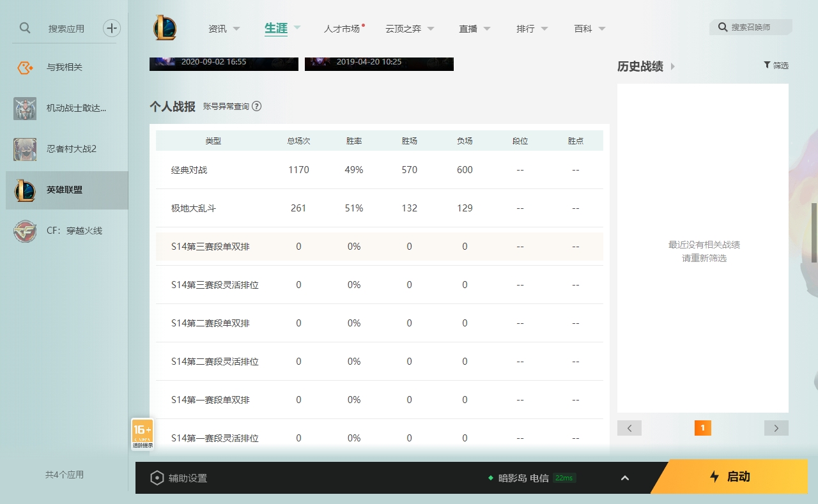Image resolution: width=818 pixels, height=504 pixels.
Task: Open the 资讯 tab
Action: click(x=217, y=29)
